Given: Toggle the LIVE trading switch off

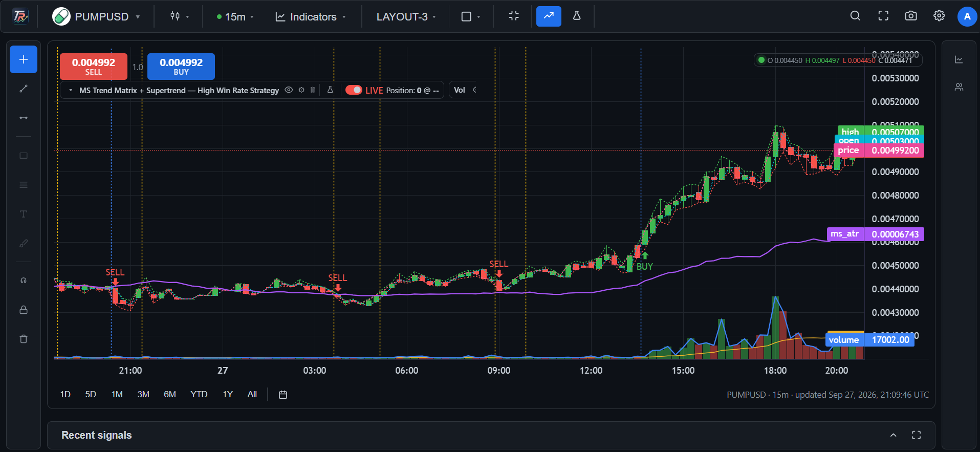Looking at the screenshot, I should [x=354, y=90].
